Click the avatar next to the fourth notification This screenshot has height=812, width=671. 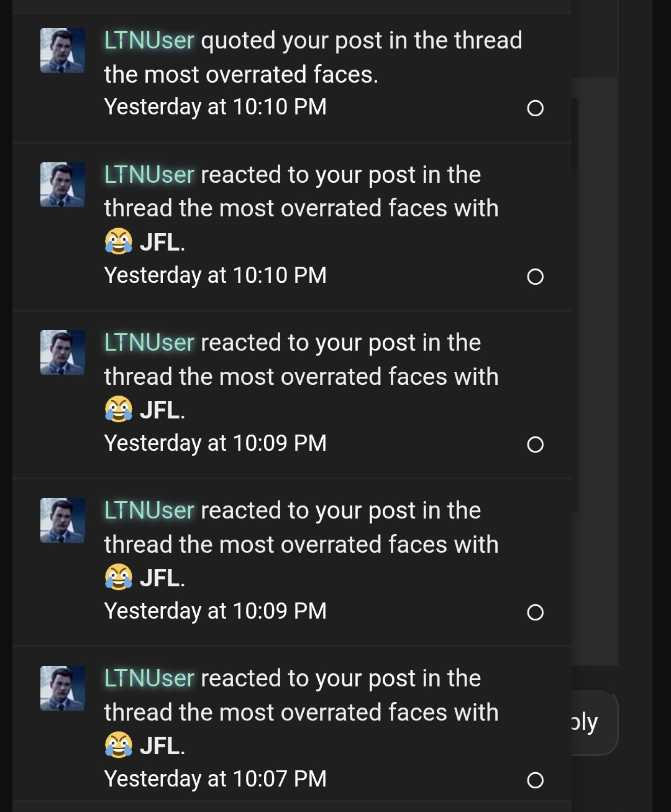click(62, 520)
